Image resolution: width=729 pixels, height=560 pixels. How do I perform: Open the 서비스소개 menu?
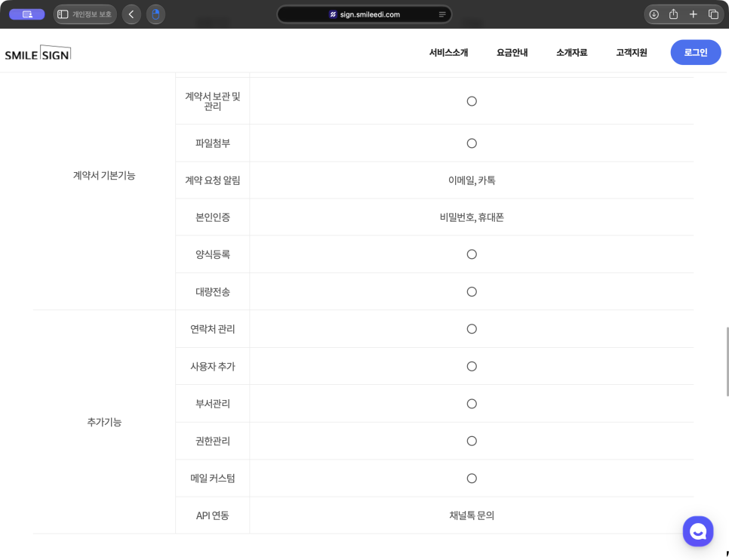(x=448, y=53)
